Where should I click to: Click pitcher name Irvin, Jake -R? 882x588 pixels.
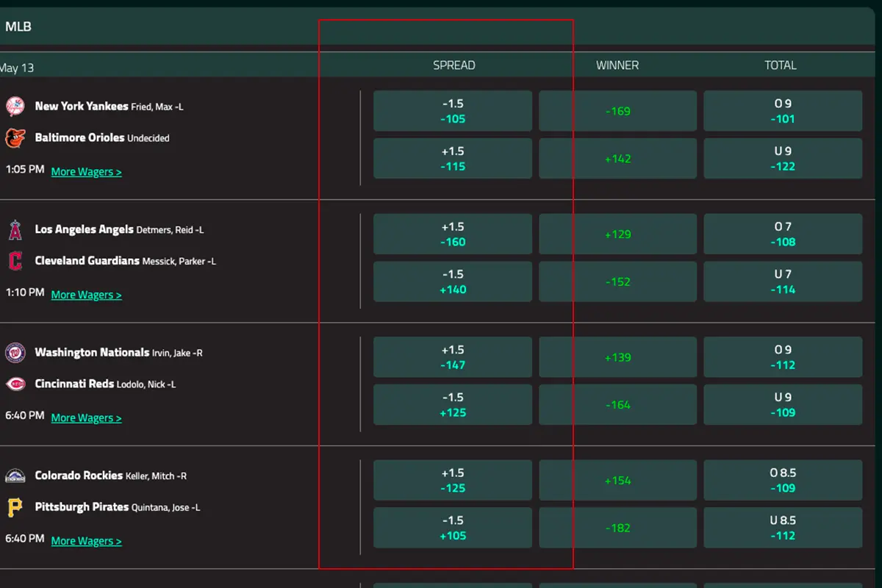coord(177,354)
